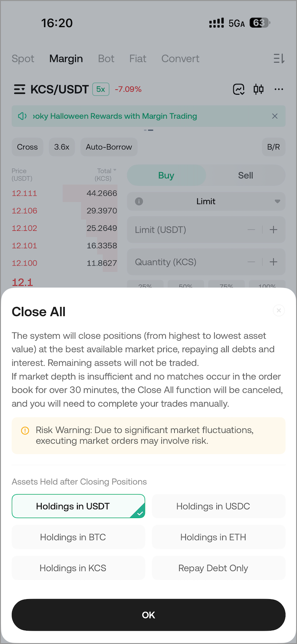This screenshot has height=644, width=297.
Task: Open the trading pair list icon
Action: [x=20, y=89]
